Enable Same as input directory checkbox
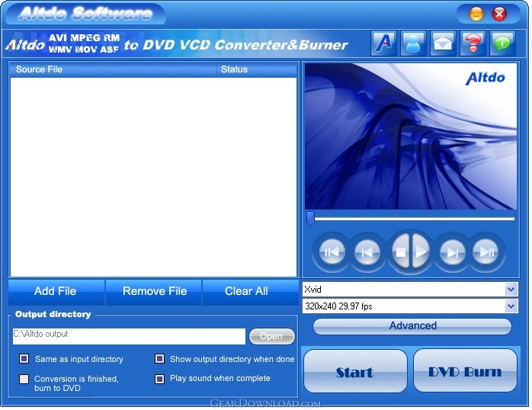Screen dimensions: 532x410 coord(24,358)
